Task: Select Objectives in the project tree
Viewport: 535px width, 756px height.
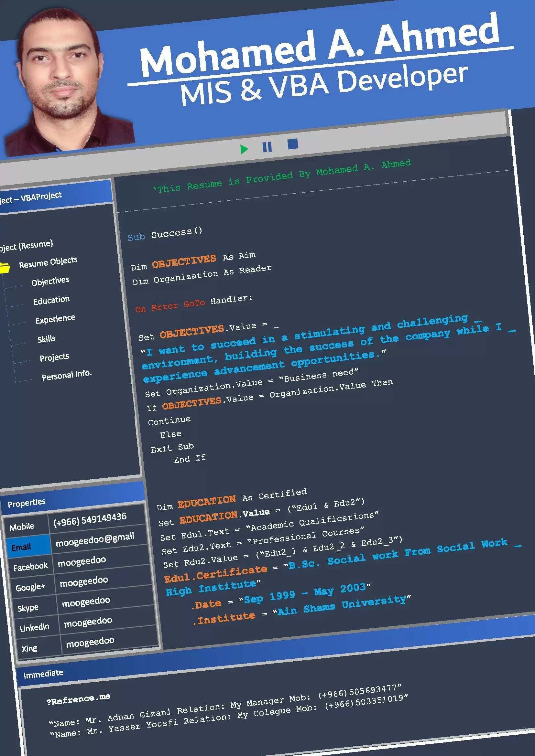Action: 50,281
